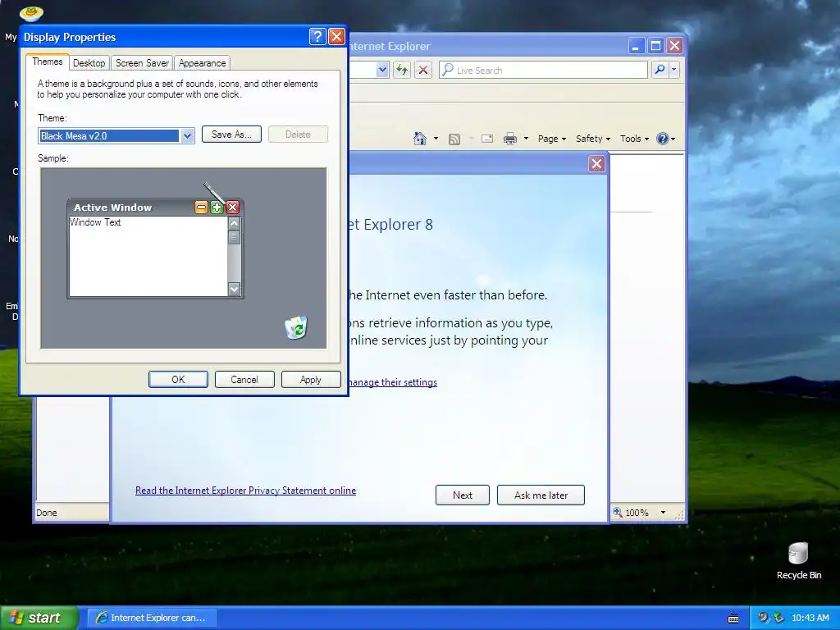Viewport: 840px width, 630px height.
Task: Click the Ask me later button
Action: click(x=541, y=495)
